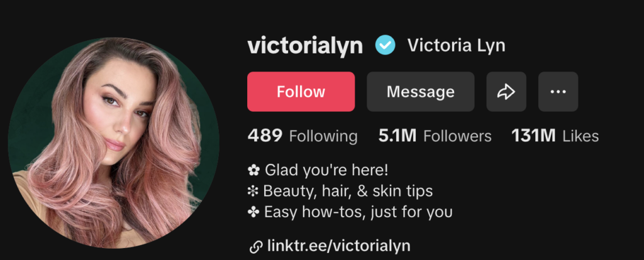Click the flower emoji before Glad you're here
Screen dimensions: 644x260
pyautogui.click(x=253, y=170)
